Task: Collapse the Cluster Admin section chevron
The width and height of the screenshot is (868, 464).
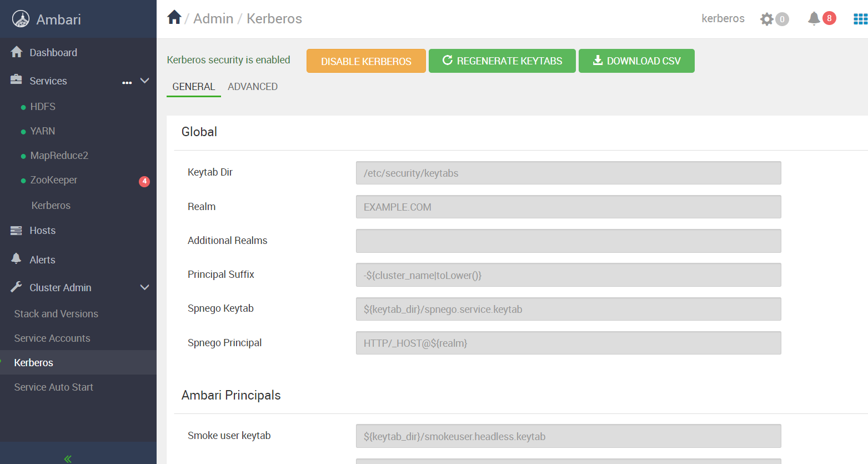Action: point(144,287)
